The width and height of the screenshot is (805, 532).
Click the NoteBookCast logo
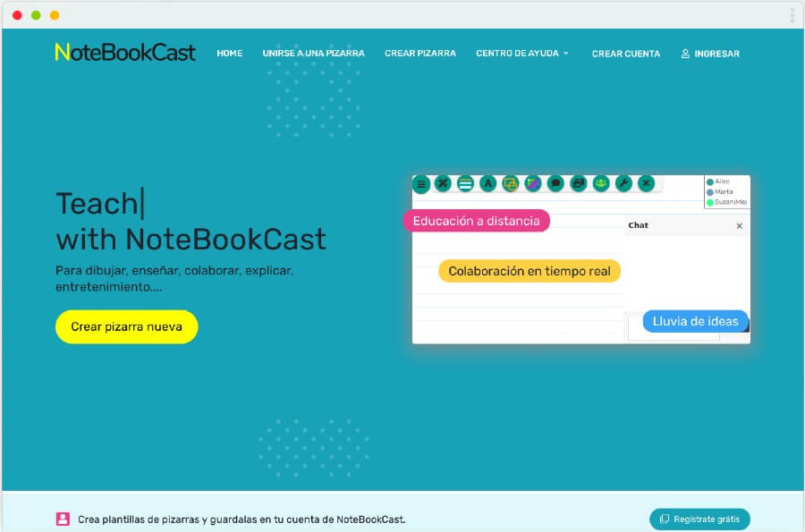click(124, 53)
